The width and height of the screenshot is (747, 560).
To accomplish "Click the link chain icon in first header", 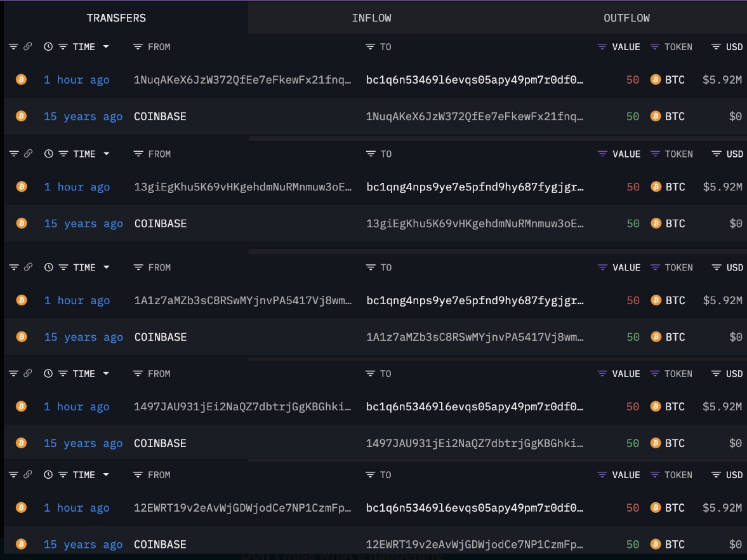I will [x=28, y=46].
